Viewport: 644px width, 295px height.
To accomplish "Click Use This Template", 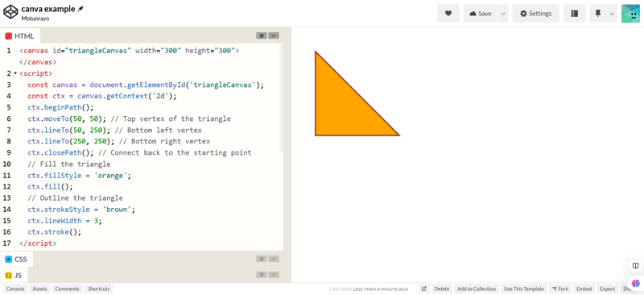I will point(524,289).
